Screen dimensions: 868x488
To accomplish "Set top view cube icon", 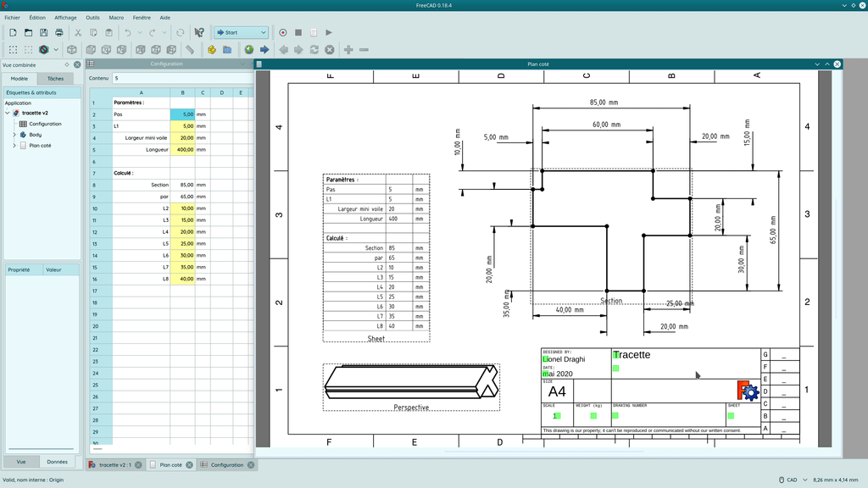I will click(106, 50).
